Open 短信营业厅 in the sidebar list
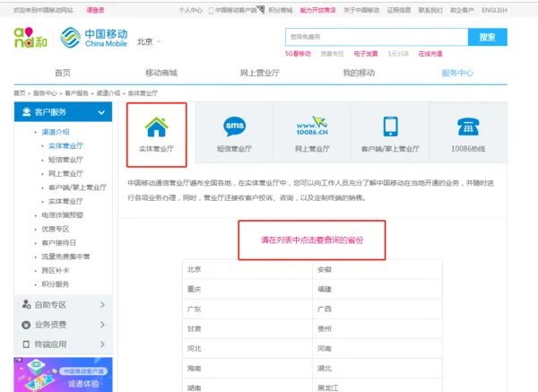538x392 pixels. 65,160
